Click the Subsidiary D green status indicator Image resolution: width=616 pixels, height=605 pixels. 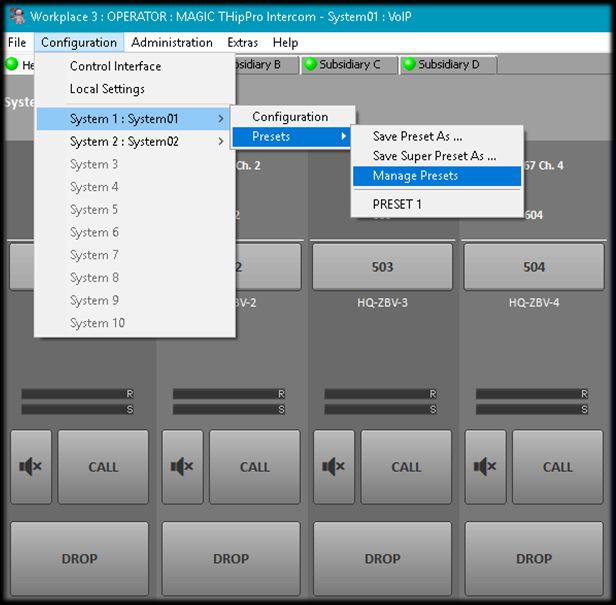409,64
